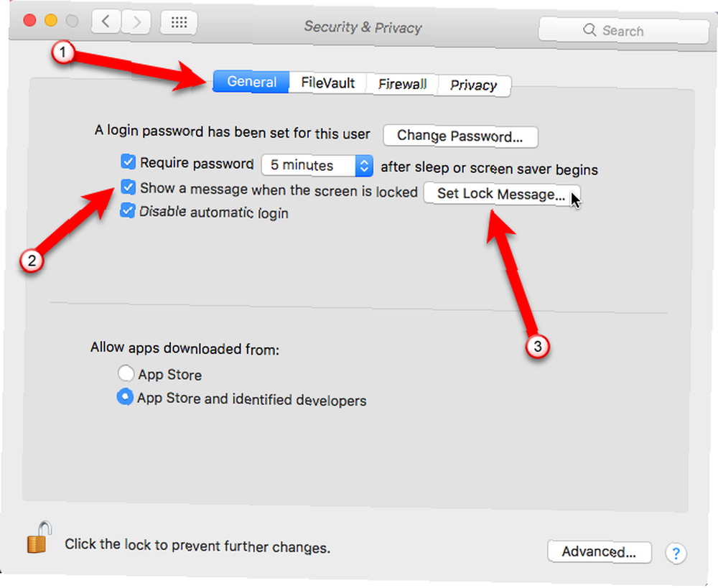
Task: Toggle Disable automatic login checkbox
Action: (127, 210)
